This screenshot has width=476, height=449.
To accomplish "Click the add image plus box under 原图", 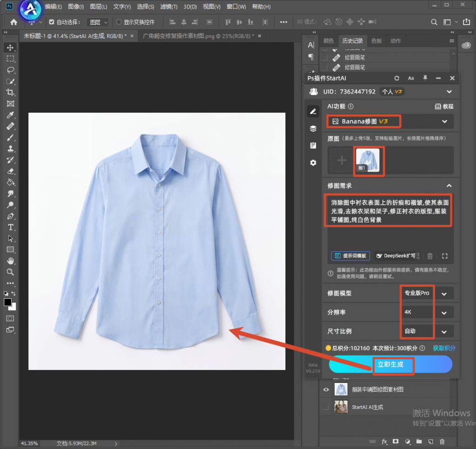I will [x=342, y=160].
